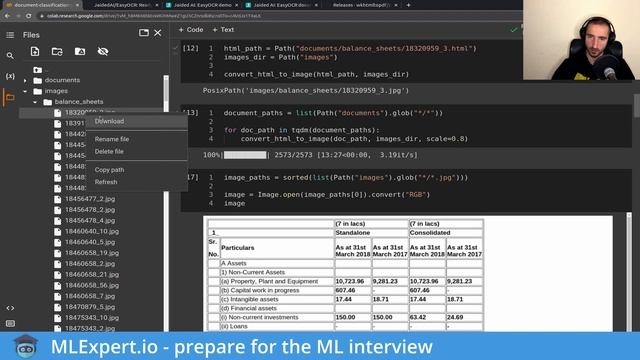Select file 18475343_10.jpg
Viewport: 640px width, 360px height.
(92, 318)
